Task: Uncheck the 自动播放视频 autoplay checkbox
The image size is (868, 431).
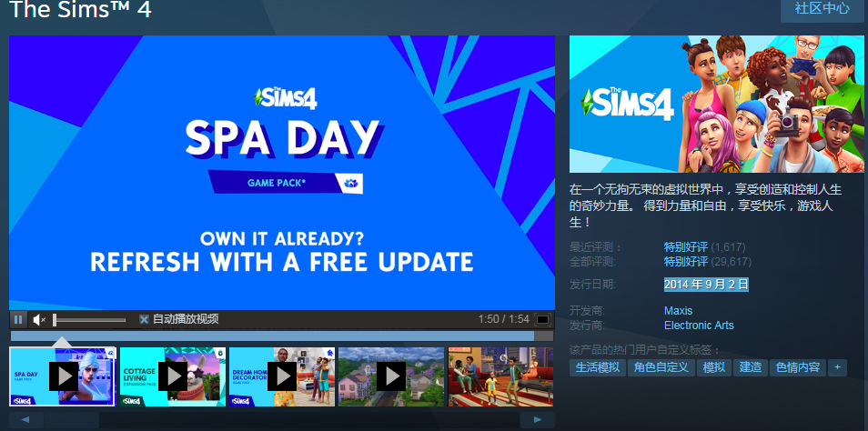Action: click(144, 319)
